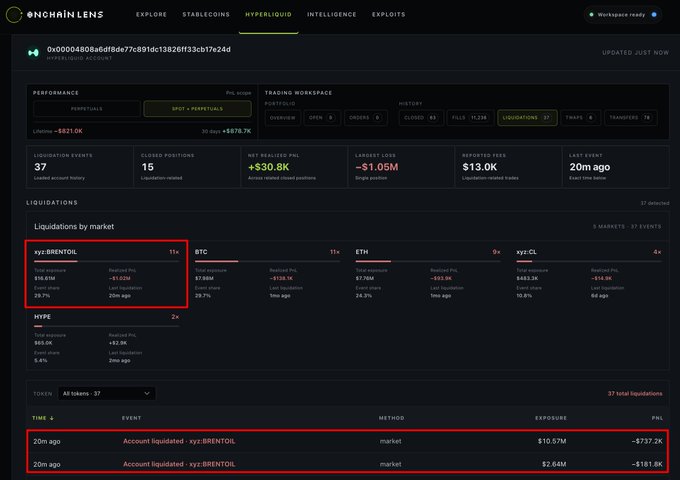The height and width of the screenshot is (480, 680).
Task: Open the Intelligence nav item
Action: click(x=332, y=14)
